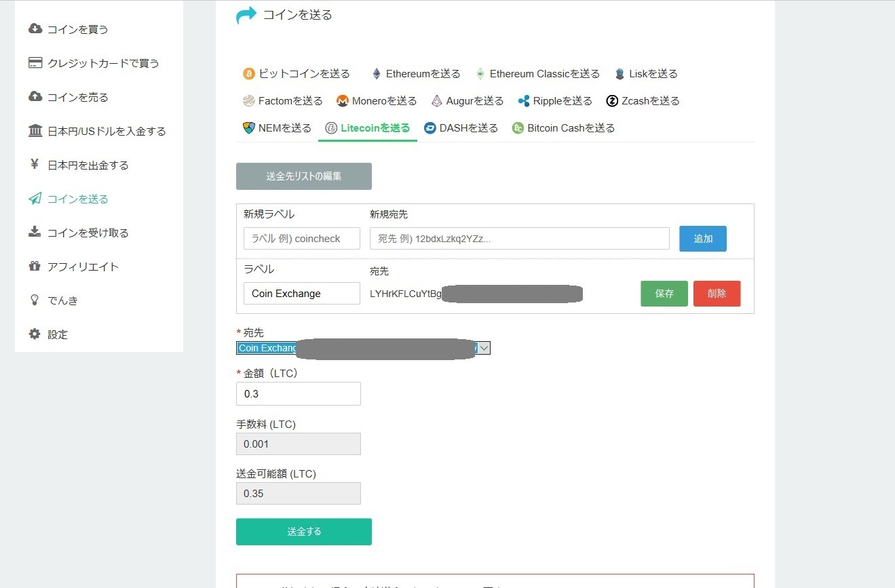
Task: Click the Augur triangle logo icon
Action: tap(436, 100)
